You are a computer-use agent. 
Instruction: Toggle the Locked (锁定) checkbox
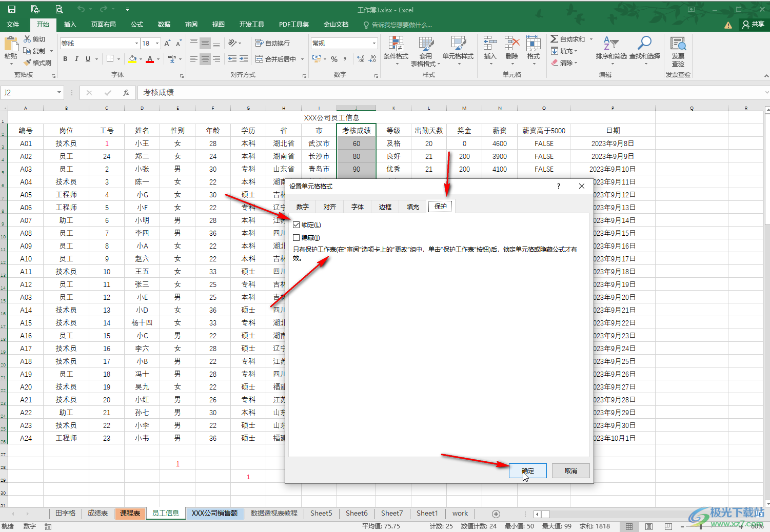[x=296, y=225]
